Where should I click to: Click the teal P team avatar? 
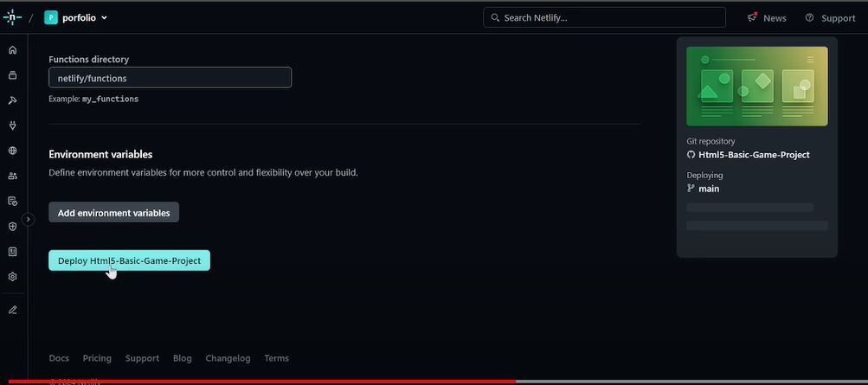pos(51,17)
